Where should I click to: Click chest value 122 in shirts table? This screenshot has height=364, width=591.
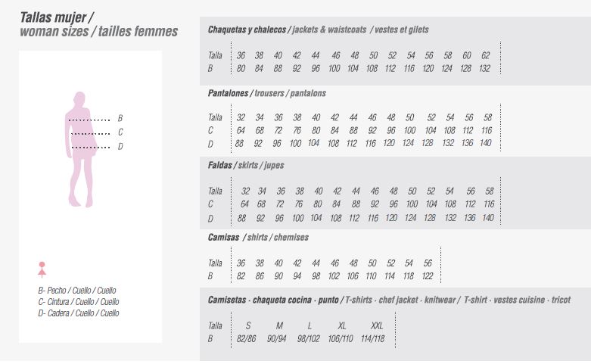pos(428,275)
